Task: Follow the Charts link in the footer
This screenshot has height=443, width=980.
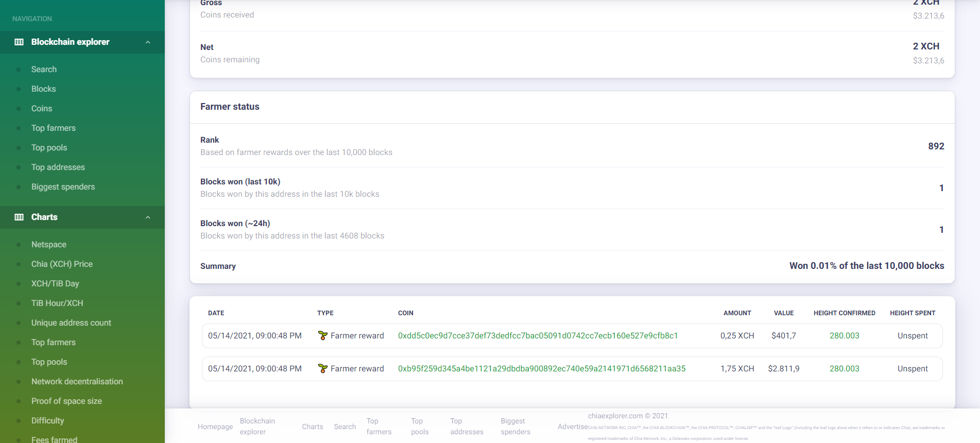Action: click(x=313, y=427)
